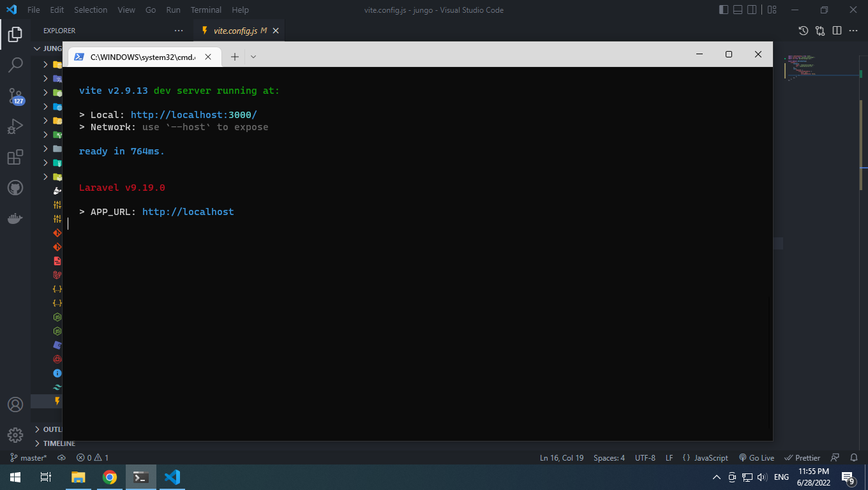Split the editor to the right

point(837,31)
